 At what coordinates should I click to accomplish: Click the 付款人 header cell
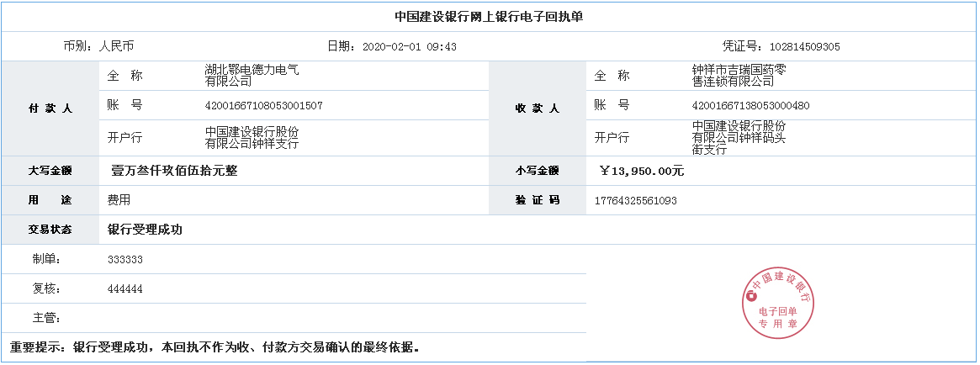tap(50, 108)
